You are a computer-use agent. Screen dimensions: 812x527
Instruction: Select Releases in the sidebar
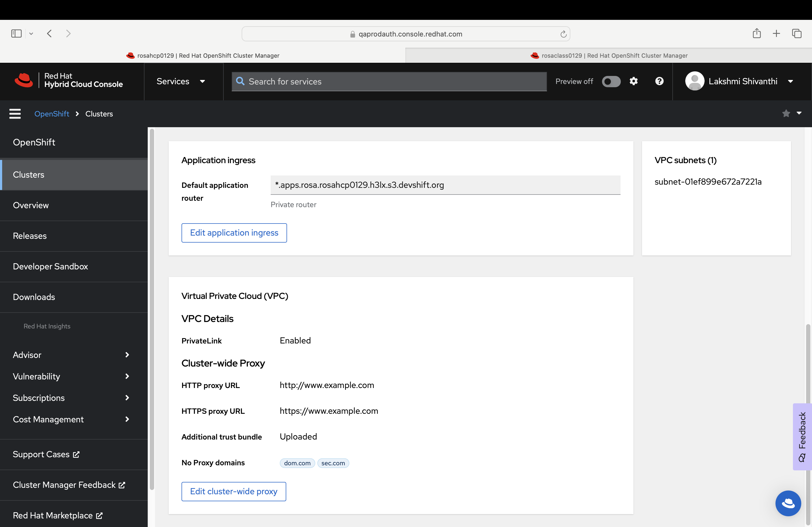[x=30, y=236]
